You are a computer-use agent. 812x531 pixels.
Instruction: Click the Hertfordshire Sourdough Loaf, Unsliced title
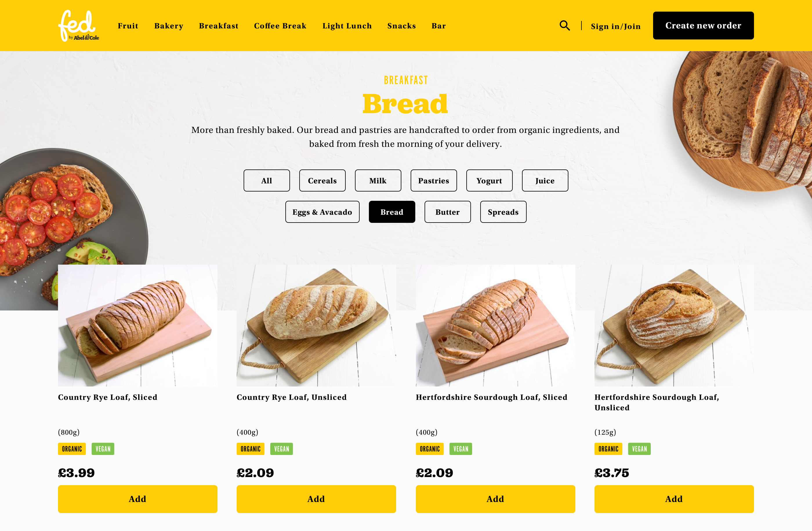[657, 402]
